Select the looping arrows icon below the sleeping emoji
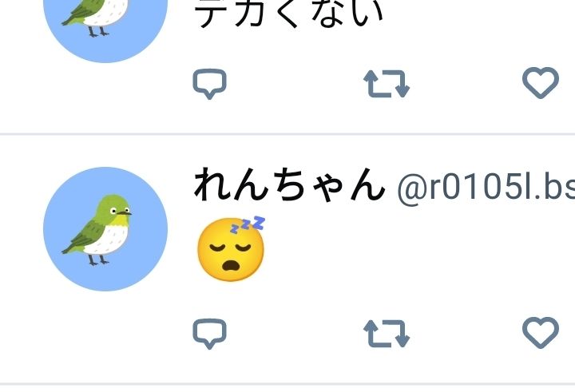The height and width of the screenshot is (392, 575). [x=387, y=334]
